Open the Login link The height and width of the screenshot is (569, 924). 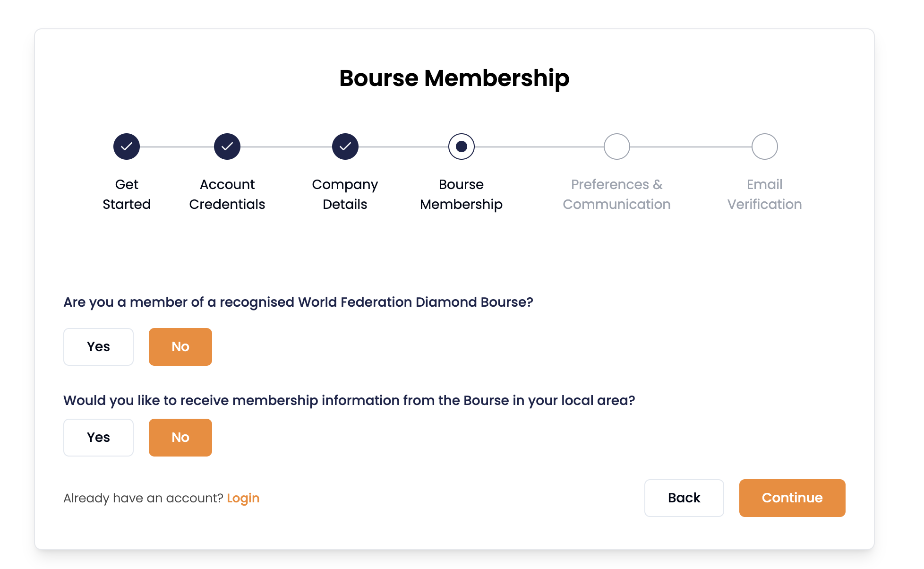pyautogui.click(x=243, y=498)
